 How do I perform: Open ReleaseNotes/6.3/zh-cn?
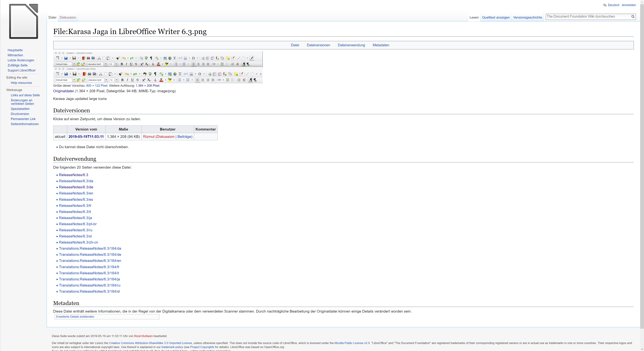(79, 242)
